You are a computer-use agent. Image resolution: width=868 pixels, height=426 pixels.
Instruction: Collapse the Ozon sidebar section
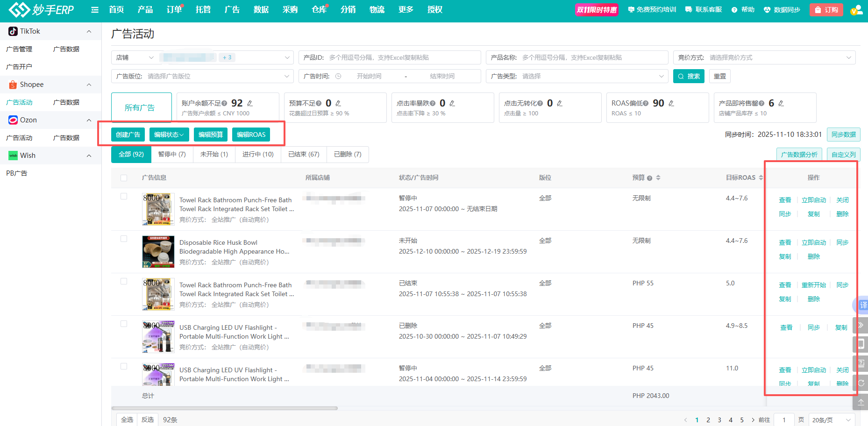point(89,120)
